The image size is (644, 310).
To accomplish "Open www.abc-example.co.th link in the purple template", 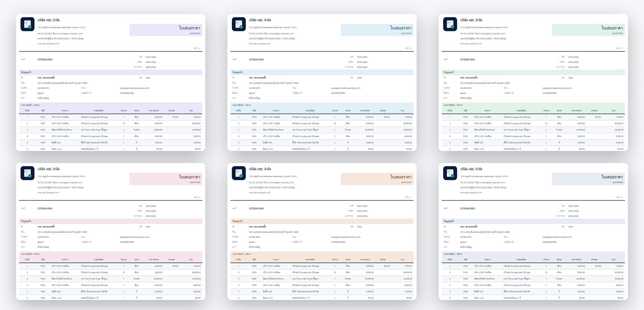I will pos(48,43).
